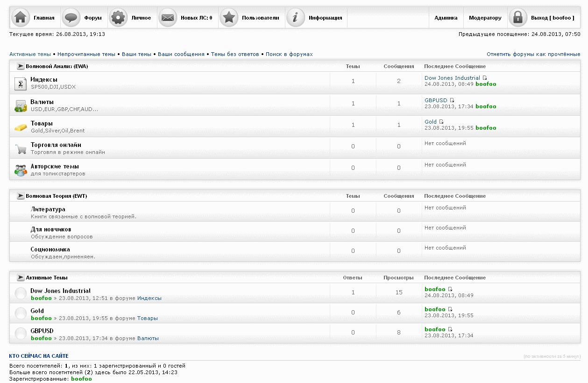Click the sigma icon beside Индексы forum
The height and width of the screenshot is (383, 588).
[x=20, y=84]
